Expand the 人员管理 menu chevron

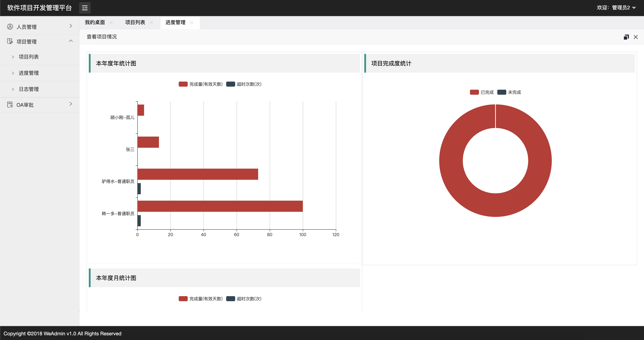(71, 26)
